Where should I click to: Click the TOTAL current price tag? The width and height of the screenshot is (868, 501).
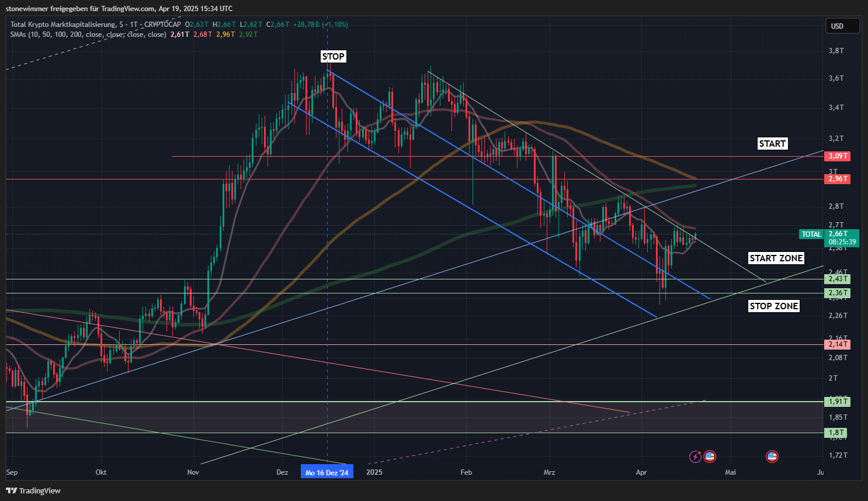(811, 234)
